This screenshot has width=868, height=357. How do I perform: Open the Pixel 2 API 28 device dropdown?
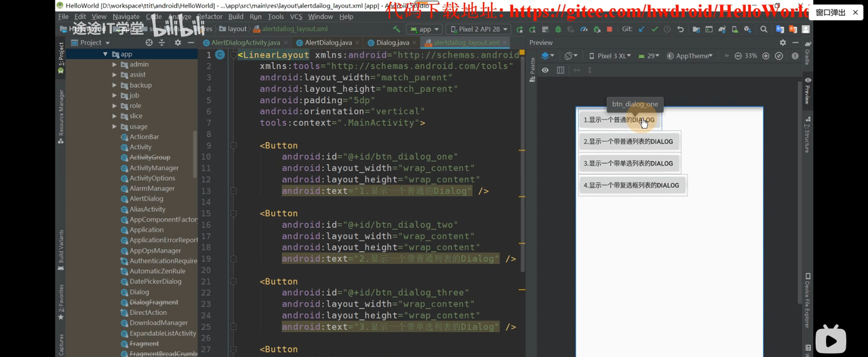click(x=478, y=29)
